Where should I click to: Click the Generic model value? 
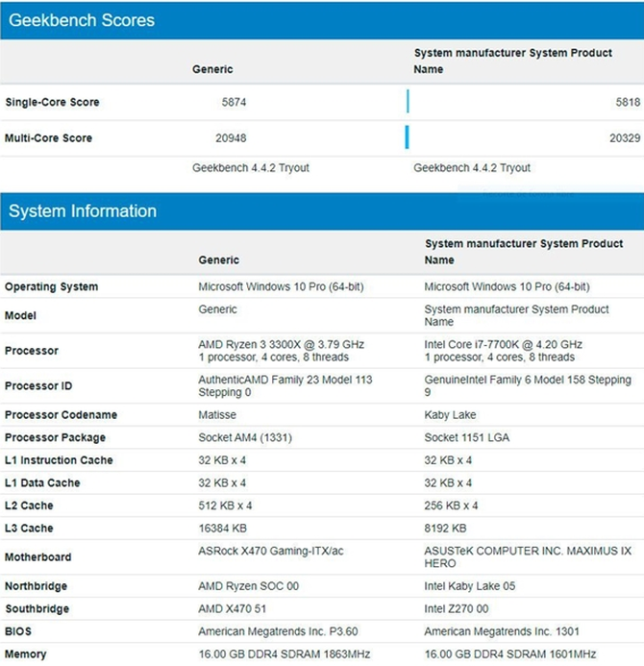coord(217,309)
